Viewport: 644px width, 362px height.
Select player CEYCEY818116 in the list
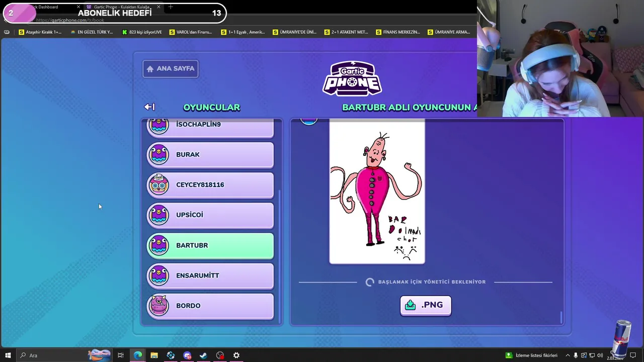tap(210, 185)
